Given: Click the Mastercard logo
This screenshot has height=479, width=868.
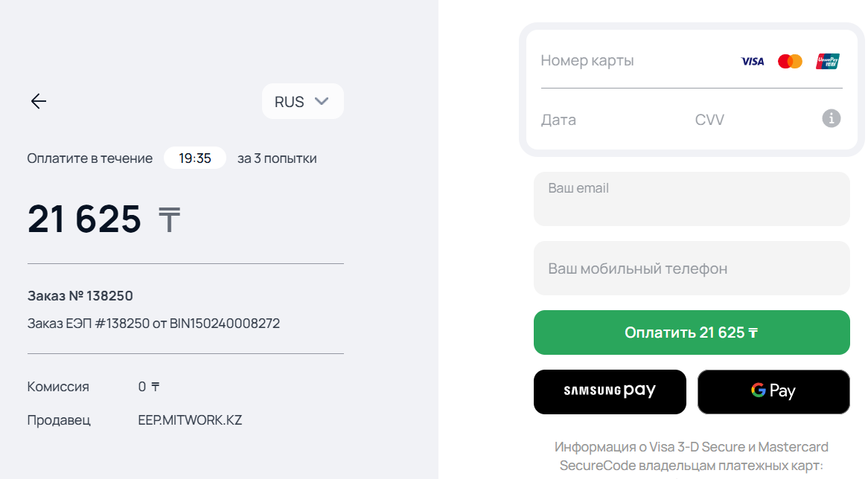Looking at the screenshot, I should pyautogui.click(x=790, y=61).
